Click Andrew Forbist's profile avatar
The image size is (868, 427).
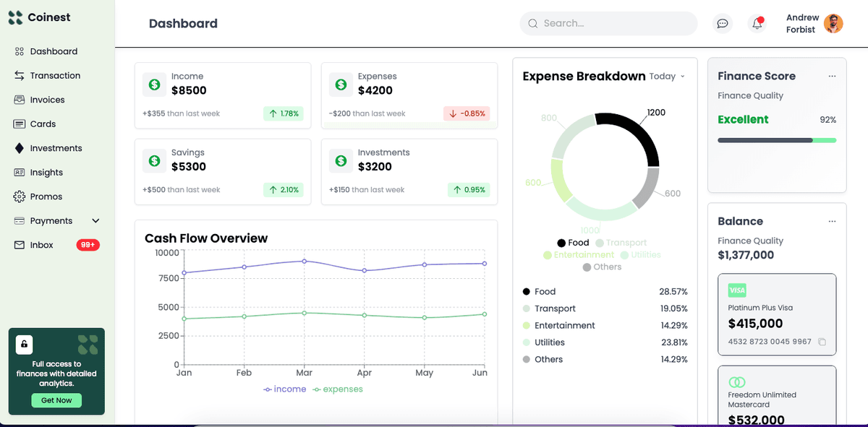click(x=833, y=23)
